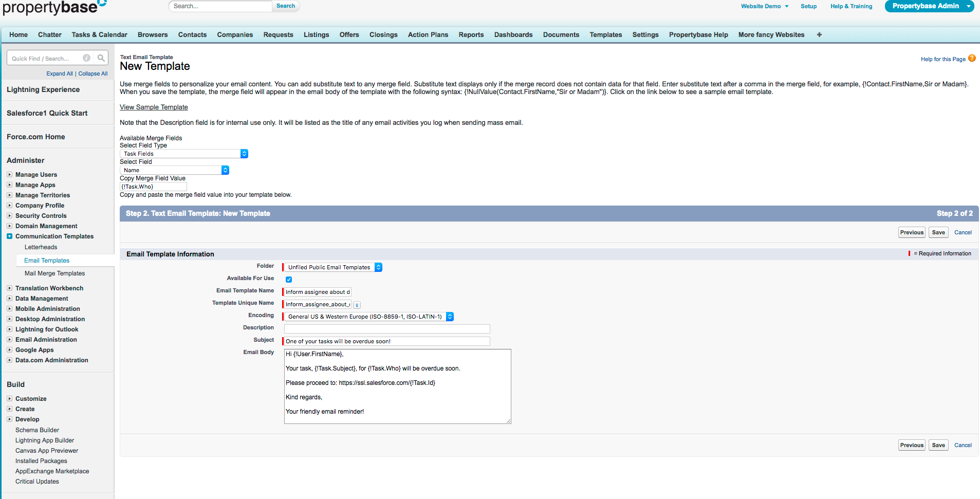Screen dimensions: 980x499
Task: Click the Copy Merge Field Value box
Action: point(153,187)
